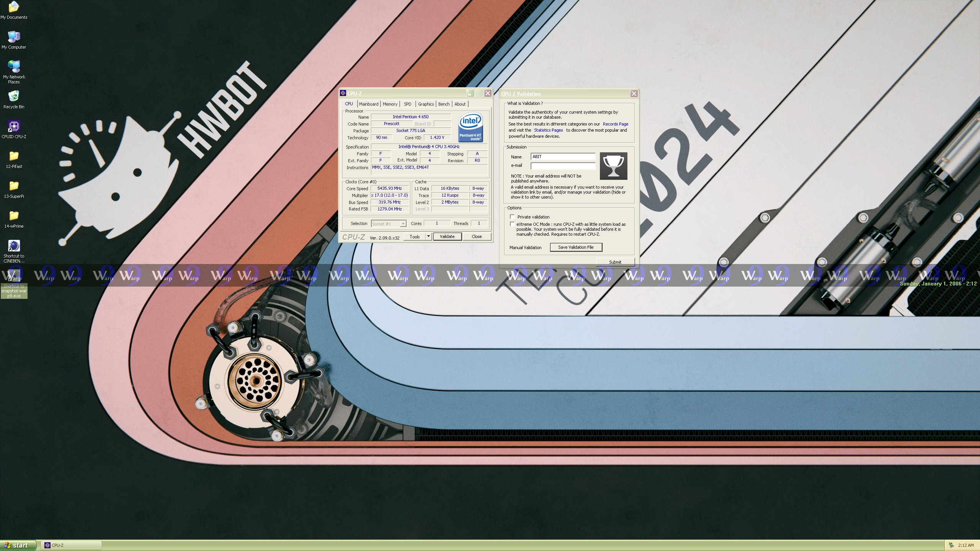Switch to the Graphics tab

[x=426, y=104]
